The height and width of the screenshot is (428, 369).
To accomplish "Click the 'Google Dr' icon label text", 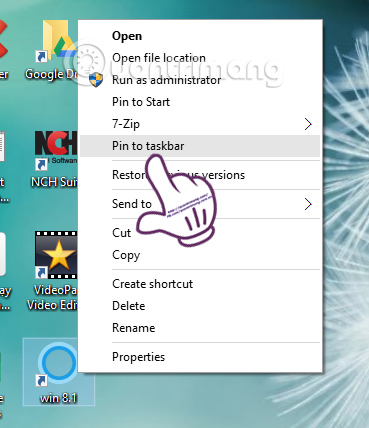I will click(x=51, y=74).
